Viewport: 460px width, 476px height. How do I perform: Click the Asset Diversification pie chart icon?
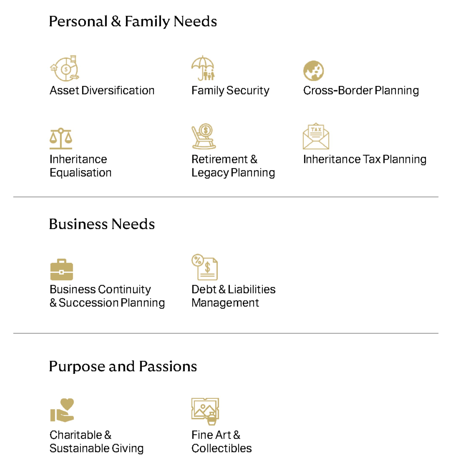point(65,69)
